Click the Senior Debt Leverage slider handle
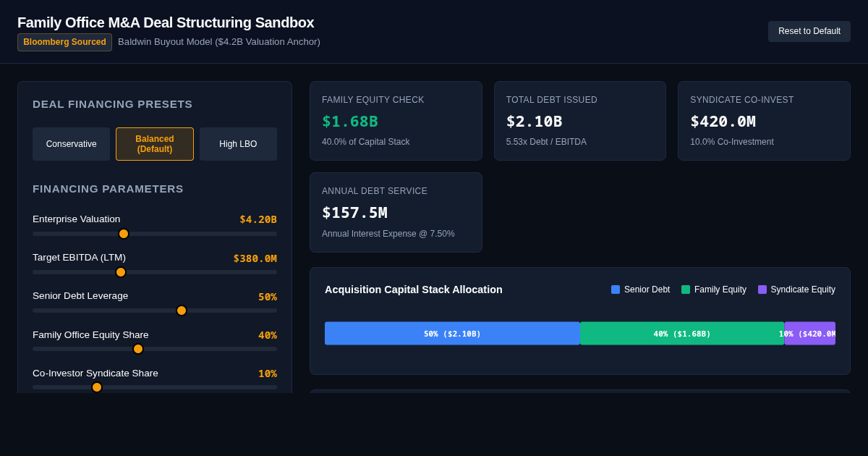The image size is (868, 456). [x=182, y=311]
